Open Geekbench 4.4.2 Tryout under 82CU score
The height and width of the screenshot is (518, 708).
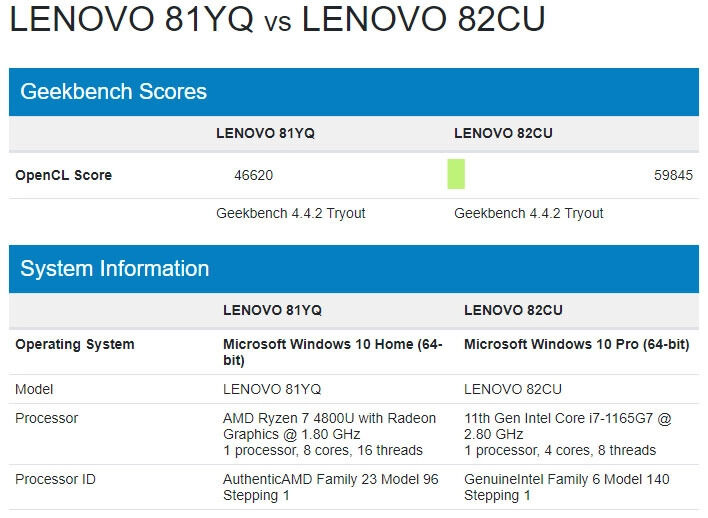(x=529, y=213)
